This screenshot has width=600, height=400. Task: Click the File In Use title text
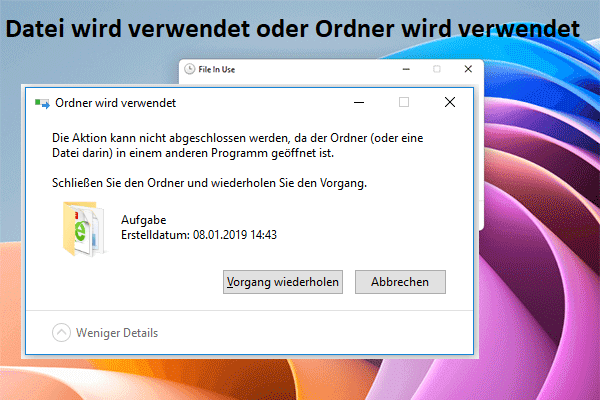click(217, 69)
